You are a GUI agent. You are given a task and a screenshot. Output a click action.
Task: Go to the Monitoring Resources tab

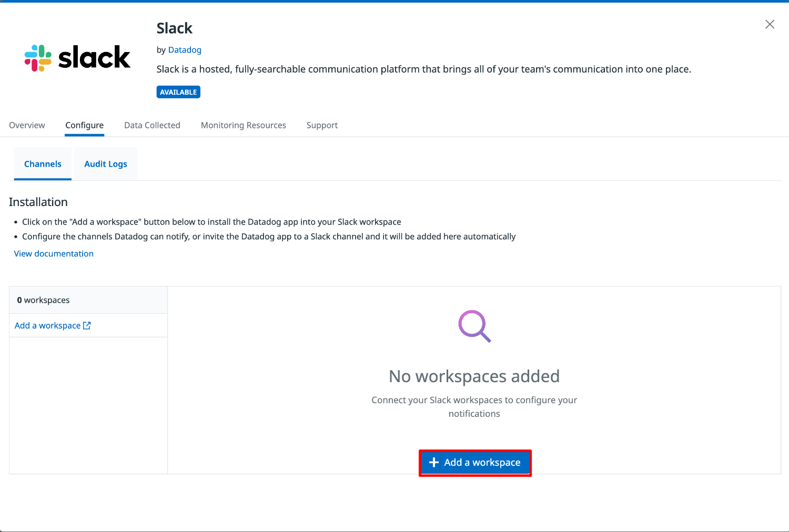pos(244,125)
